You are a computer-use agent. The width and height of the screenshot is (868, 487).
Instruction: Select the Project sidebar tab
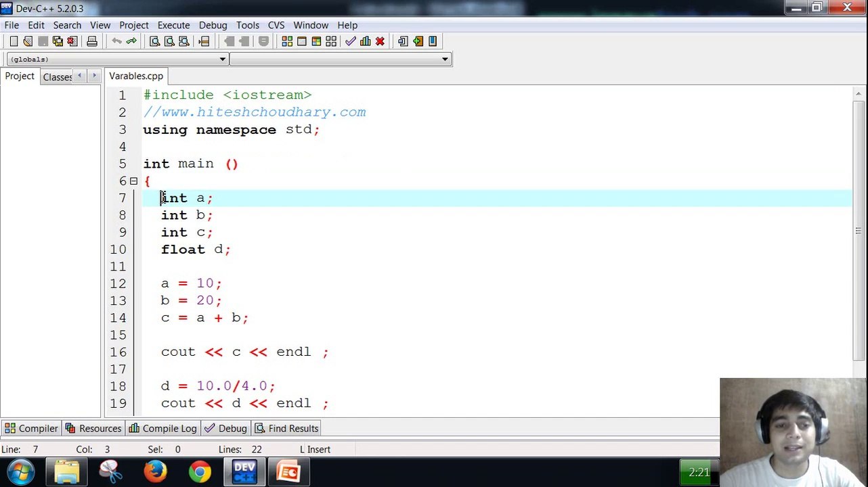[20, 76]
